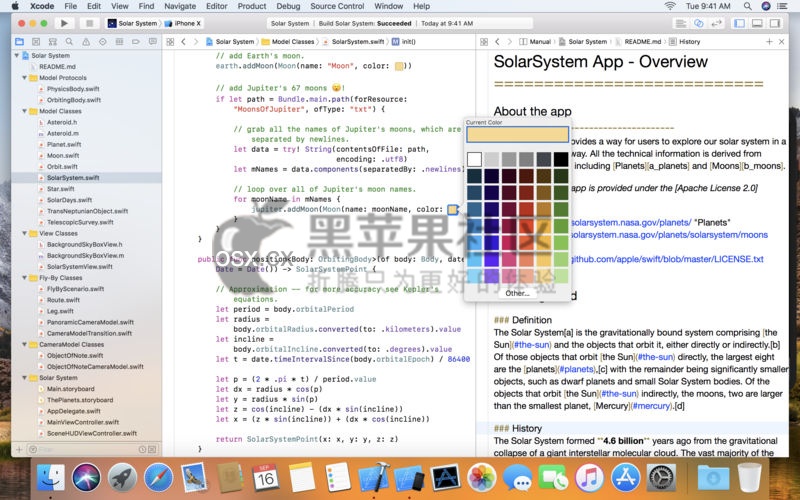800x500 pixels.
Task: Open the Project navigator tab
Action: (x=19, y=42)
